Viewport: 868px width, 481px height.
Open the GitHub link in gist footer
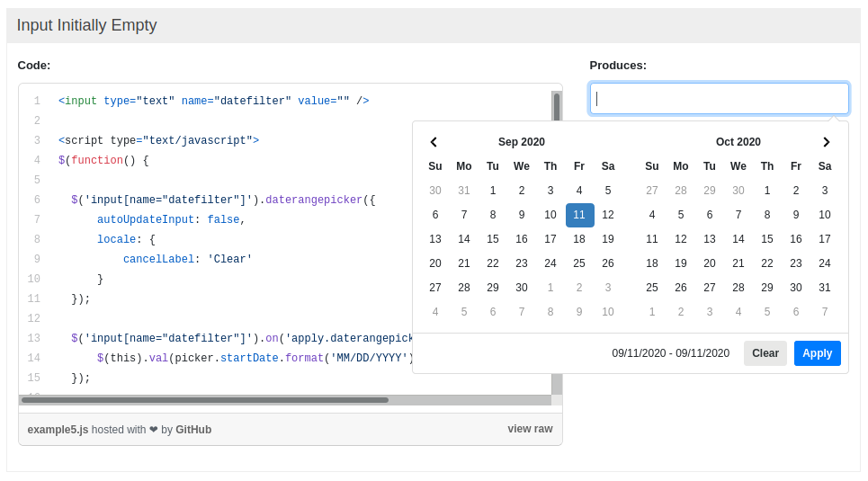[193, 430]
